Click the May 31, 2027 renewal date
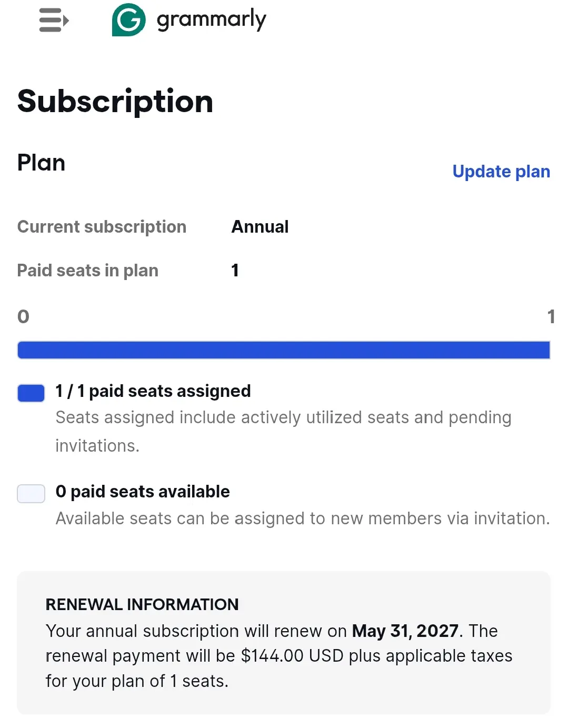568x728 pixels. [405, 631]
